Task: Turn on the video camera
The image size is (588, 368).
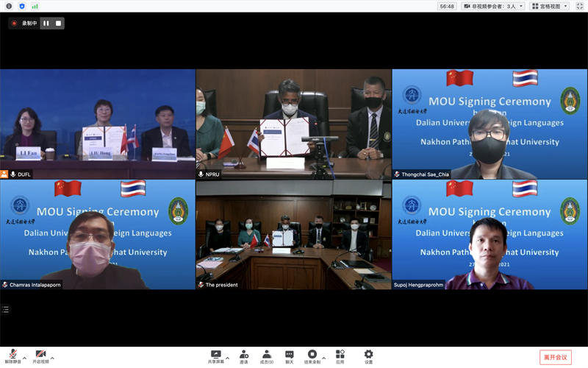Action: (40, 355)
